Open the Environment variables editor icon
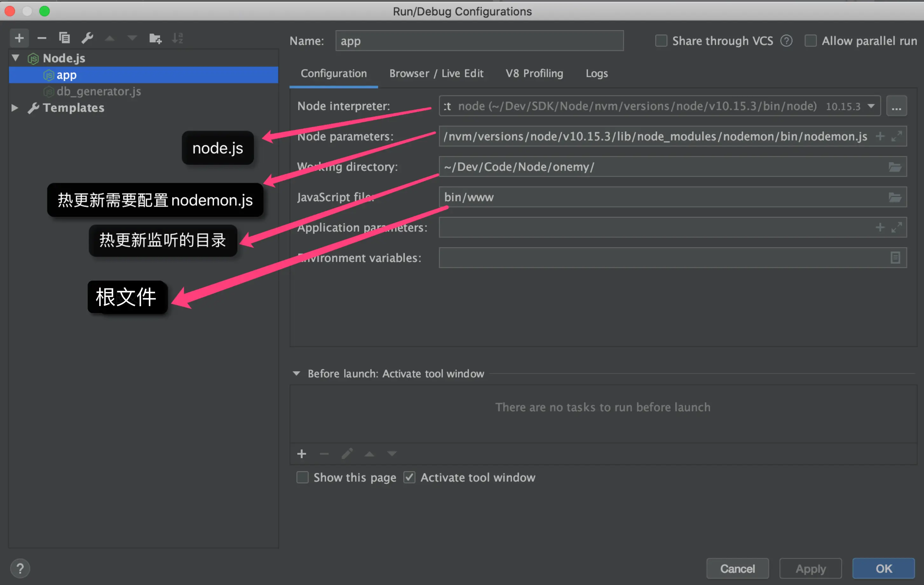This screenshot has height=585, width=924. [895, 258]
